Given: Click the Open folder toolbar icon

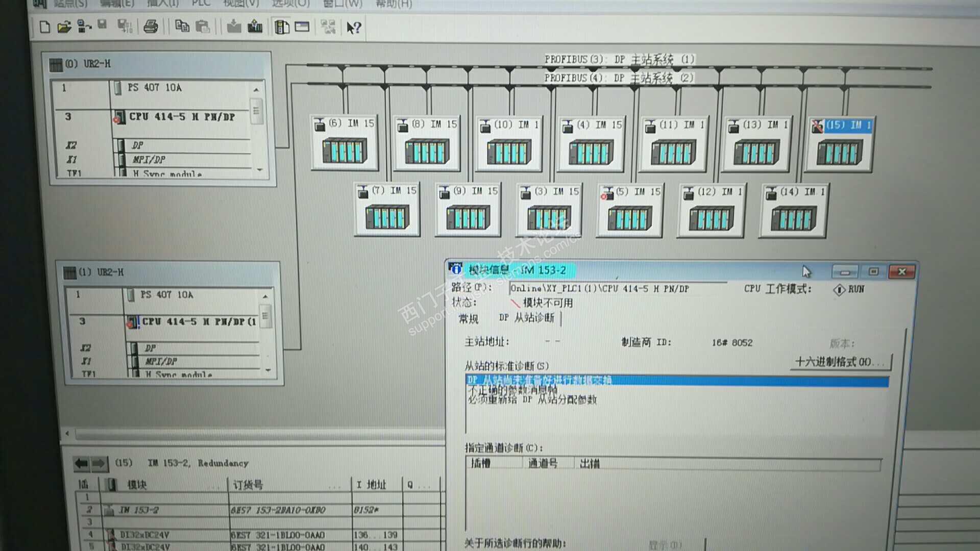Looking at the screenshot, I should point(64,27).
